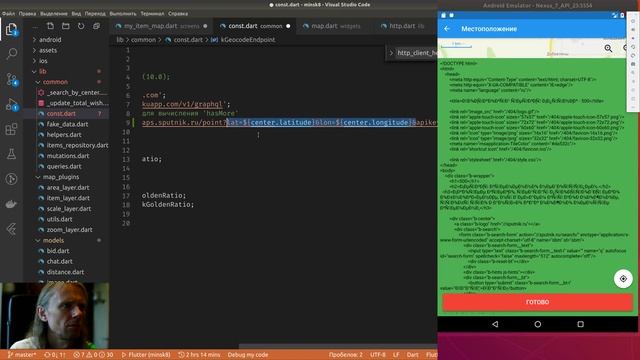Tap the back arrow in emulator app bar
The width and height of the screenshot is (640, 360).
point(447,29)
